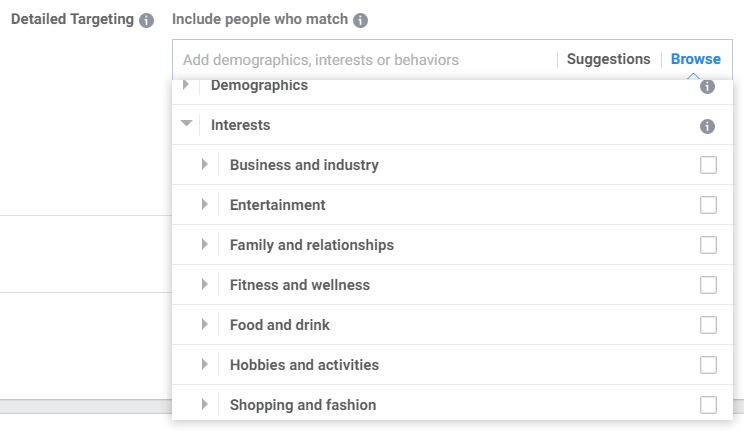This screenshot has width=744, height=431.
Task: Check the Business and industry checkbox
Action: pyautogui.click(x=708, y=165)
